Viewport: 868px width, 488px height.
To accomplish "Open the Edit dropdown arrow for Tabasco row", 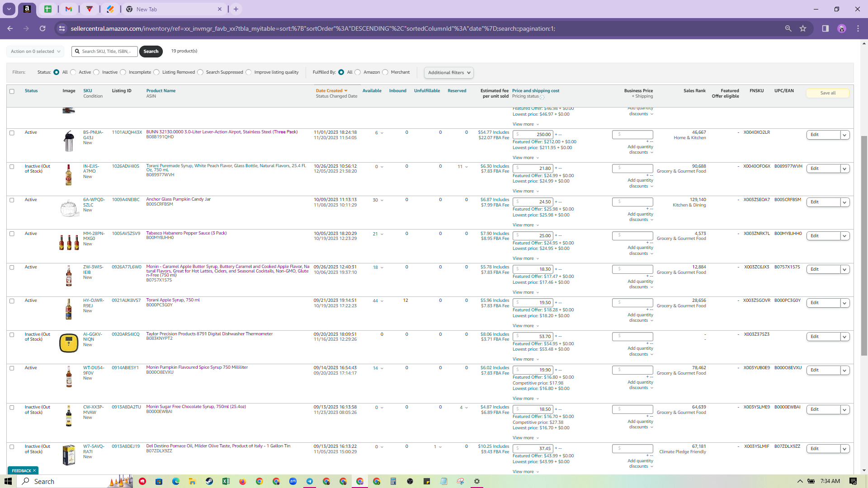I will (845, 236).
